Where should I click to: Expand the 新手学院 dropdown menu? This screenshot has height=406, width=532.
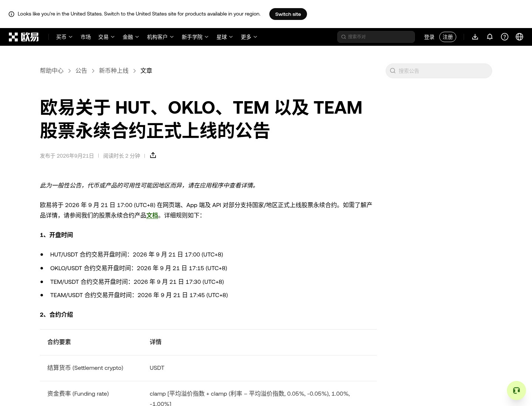pos(195,37)
